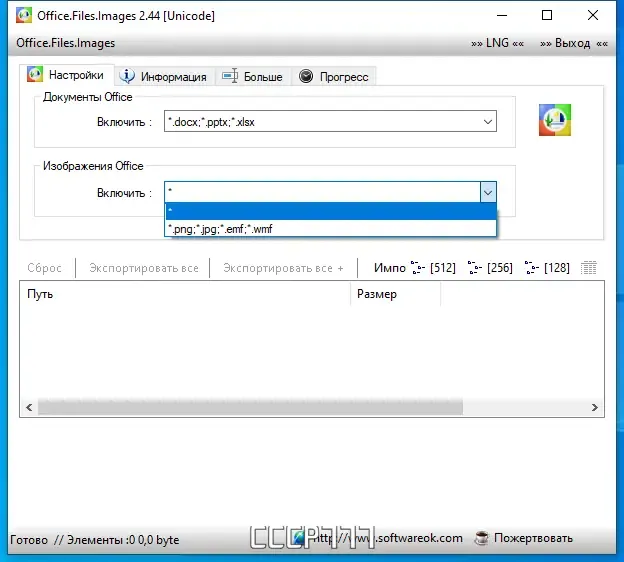The height and width of the screenshot is (562, 624).
Task: Expand the Документы Office include dropdown arrow
Action: [x=488, y=122]
